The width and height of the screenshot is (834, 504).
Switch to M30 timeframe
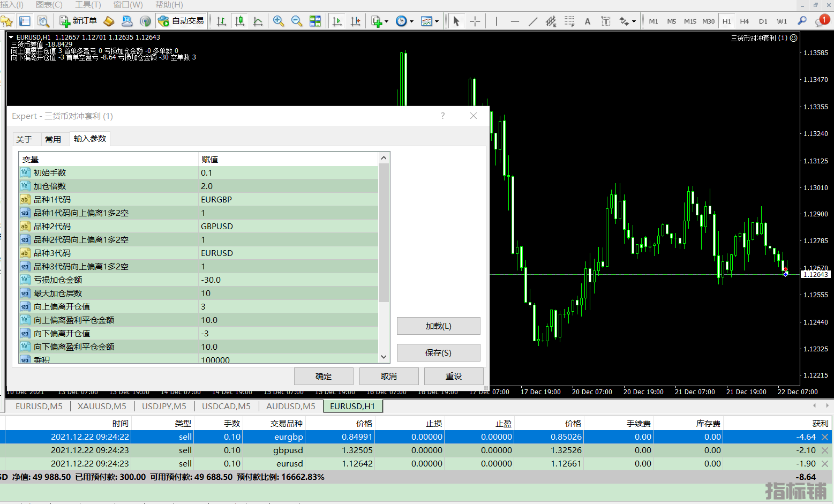tap(708, 21)
